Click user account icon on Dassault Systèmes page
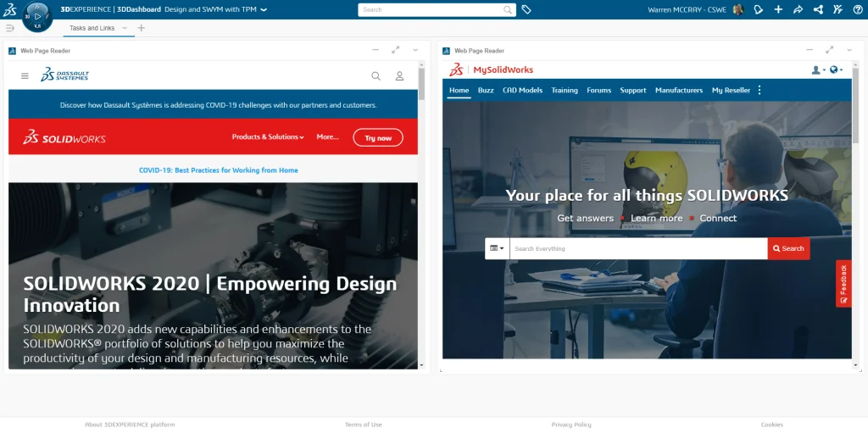 coord(400,76)
